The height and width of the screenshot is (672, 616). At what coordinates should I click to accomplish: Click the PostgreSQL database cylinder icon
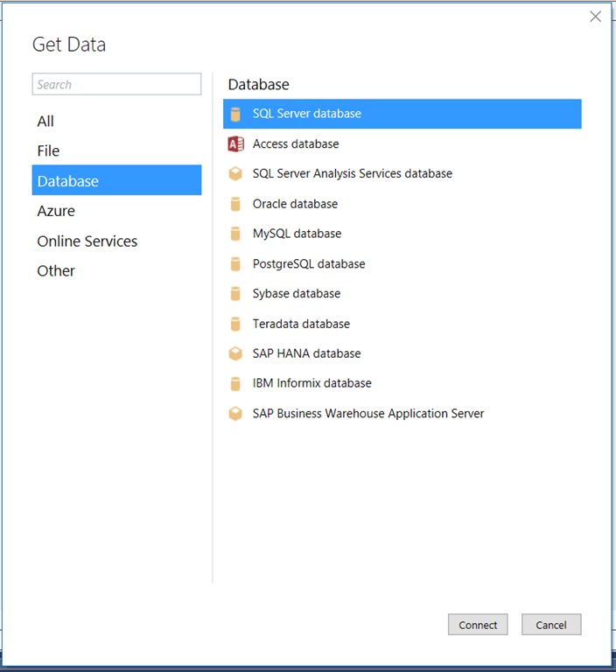[x=235, y=264]
